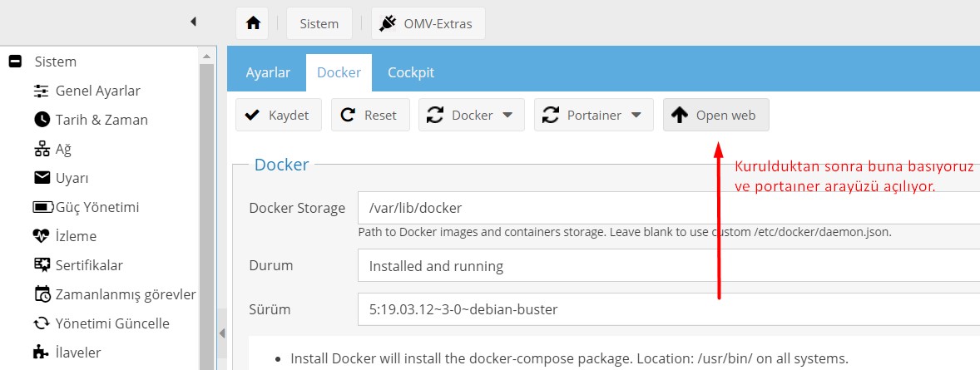Click the network icon beside Ağ
The width and height of the screenshot is (980, 370).
tap(42, 149)
